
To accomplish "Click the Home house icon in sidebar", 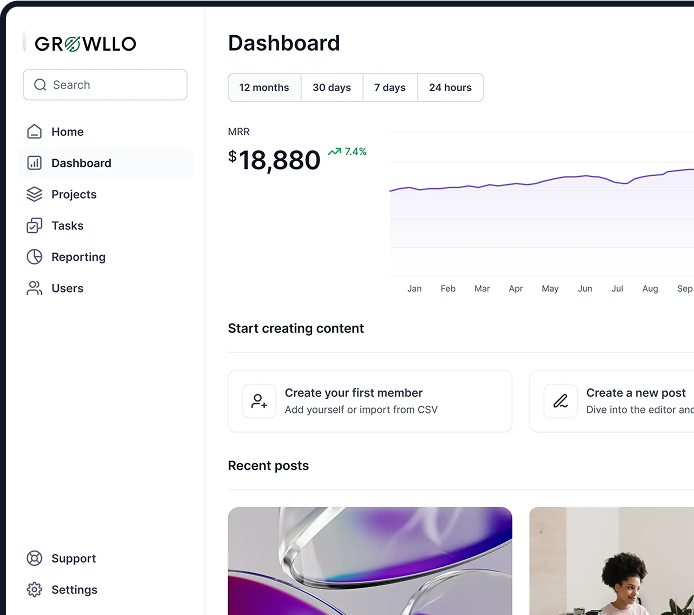I will click(34, 131).
